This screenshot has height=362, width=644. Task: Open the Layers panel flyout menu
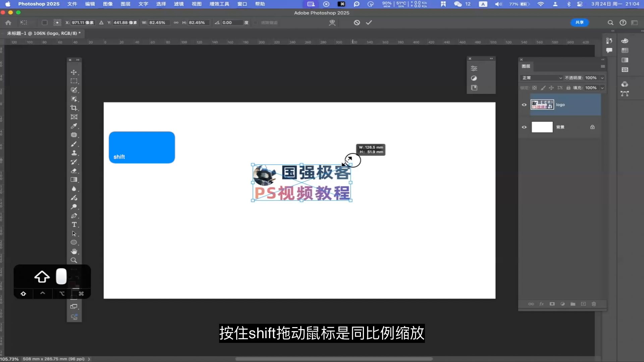[x=603, y=66]
